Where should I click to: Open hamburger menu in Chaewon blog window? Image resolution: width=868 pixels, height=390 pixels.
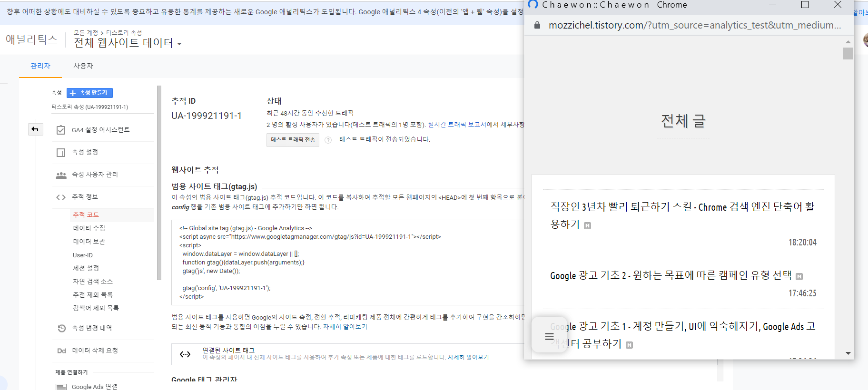pyautogui.click(x=549, y=337)
